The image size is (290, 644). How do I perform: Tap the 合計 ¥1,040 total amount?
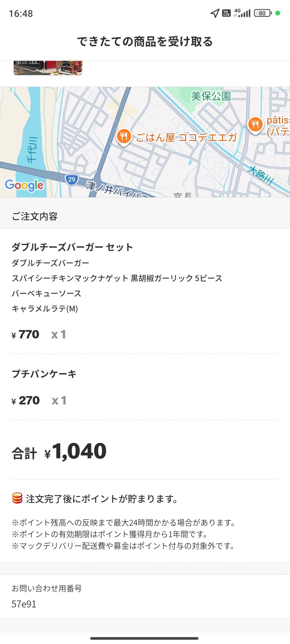(x=59, y=452)
